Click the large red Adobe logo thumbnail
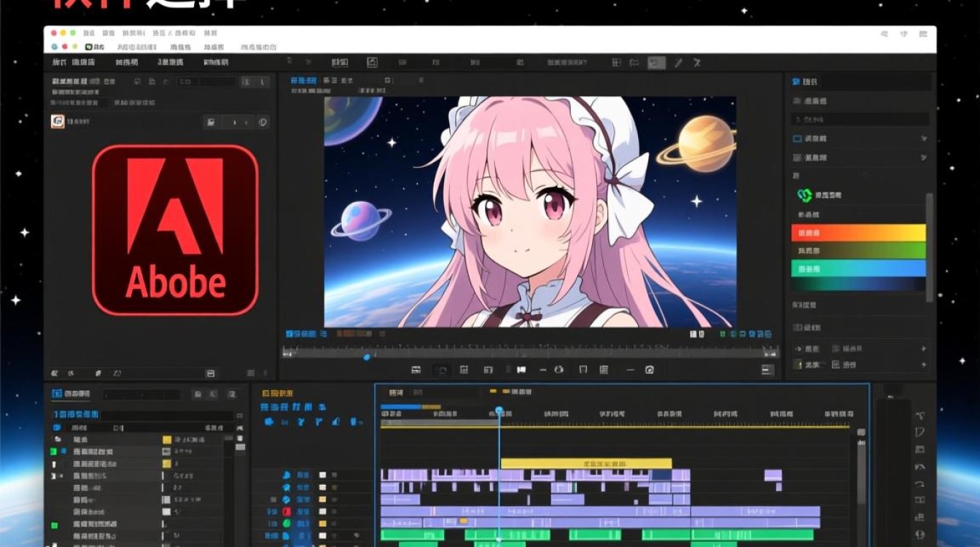980x547 pixels. 175,230
